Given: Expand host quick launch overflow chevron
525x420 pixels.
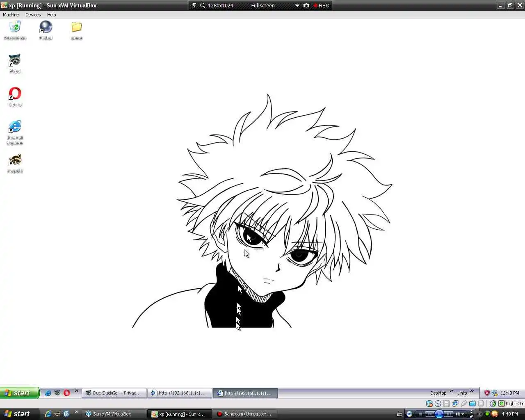Looking at the screenshot, I should (x=76, y=412).
